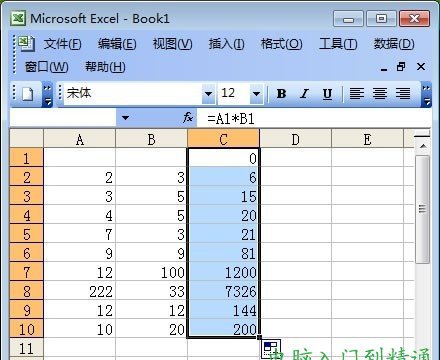Select cell C1 showing 0
The image size is (440, 360).
click(x=223, y=158)
